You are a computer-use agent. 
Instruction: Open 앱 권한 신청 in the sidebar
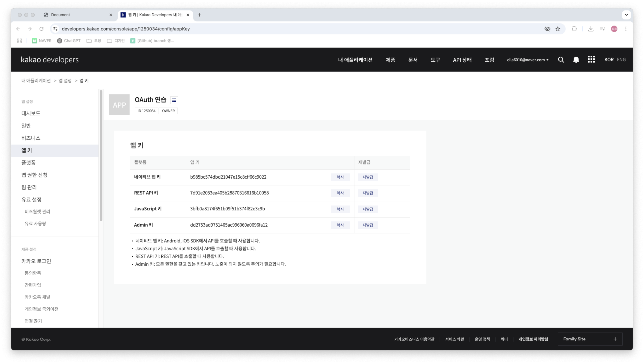(34, 175)
